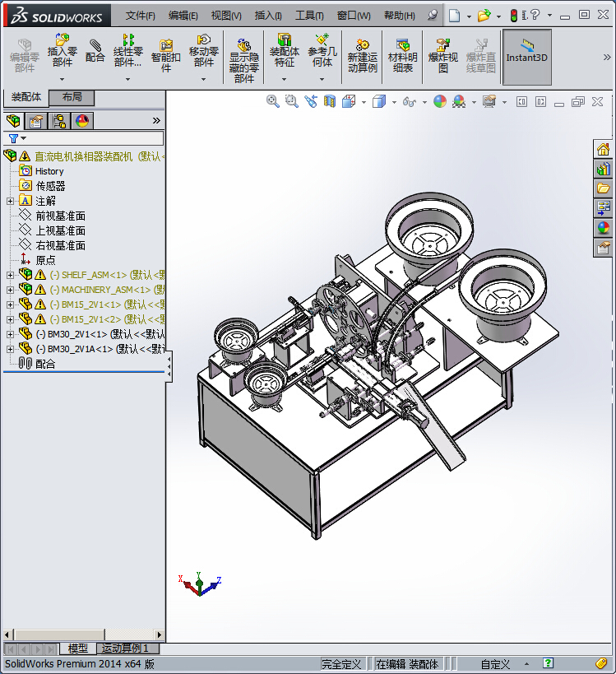Click the Rebuild traffic light icon

pos(514,16)
